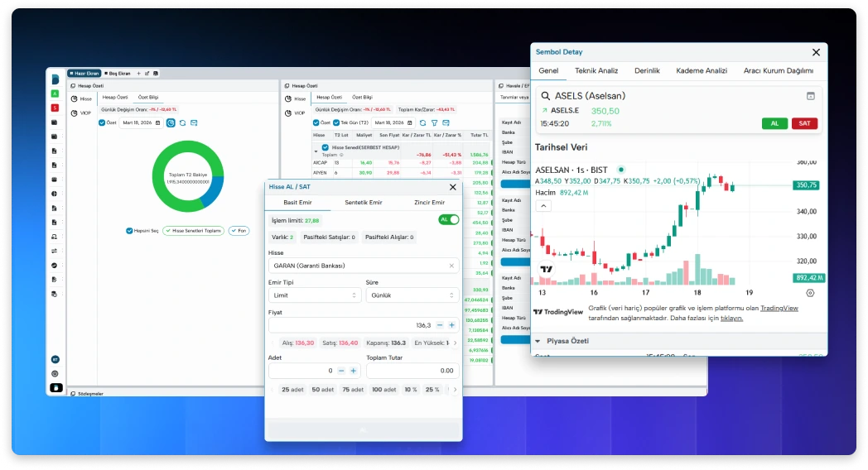Image resolution: width=868 pixels, height=470 pixels.
Task: Increase Fiyat with the plus stepper
Action: [x=451, y=325]
